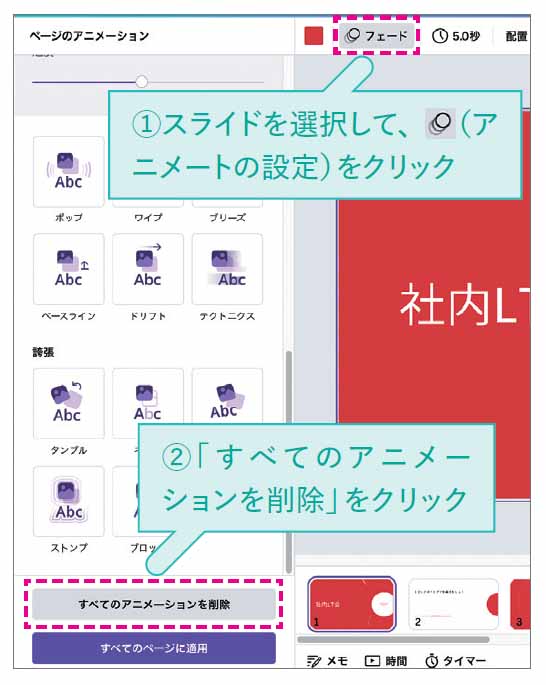Open the 5.0秒 page duration setting
The image size is (546, 685).
456,36
